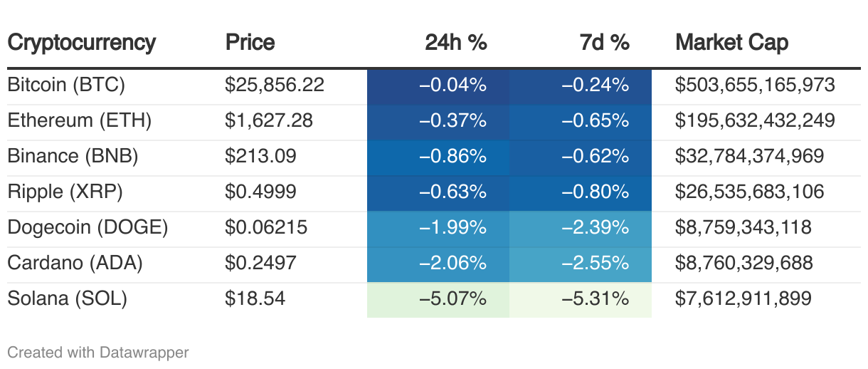This screenshot has height=369, width=868.
Task: Select the Binance (BNB) name cell
Action: click(73, 157)
